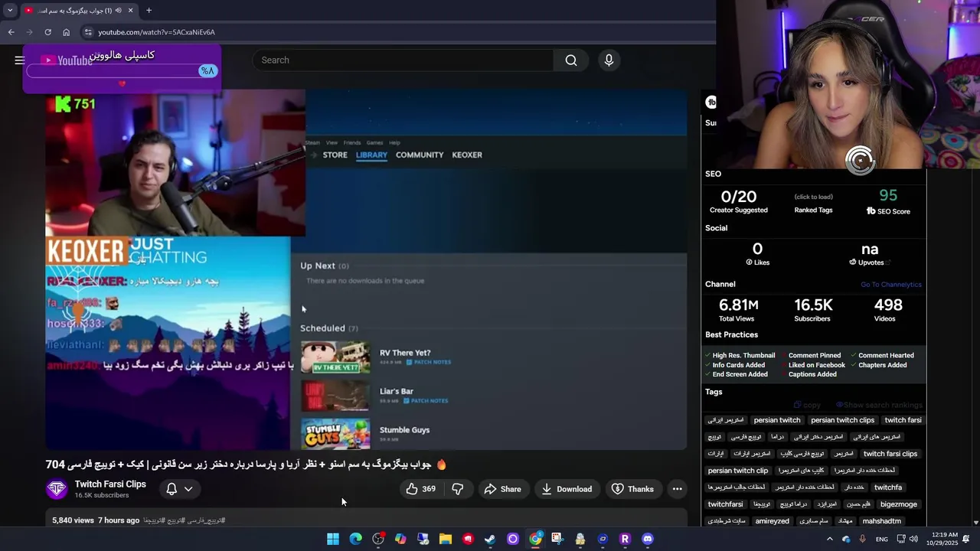Close the YouTube video browser tab
This screenshot has width=980, height=551.
pos(130,11)
